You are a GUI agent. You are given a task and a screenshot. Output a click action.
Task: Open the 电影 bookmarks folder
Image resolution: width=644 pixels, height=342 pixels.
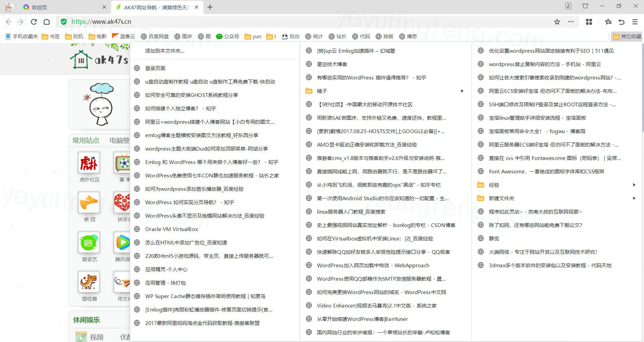[x=98, y=36]
